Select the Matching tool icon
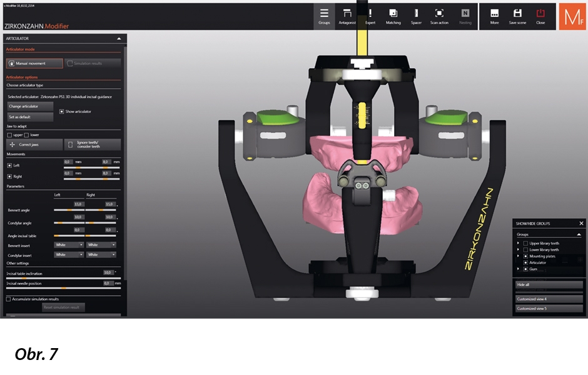588x375 pixels. pyautogui.click(x=393, y=16)
